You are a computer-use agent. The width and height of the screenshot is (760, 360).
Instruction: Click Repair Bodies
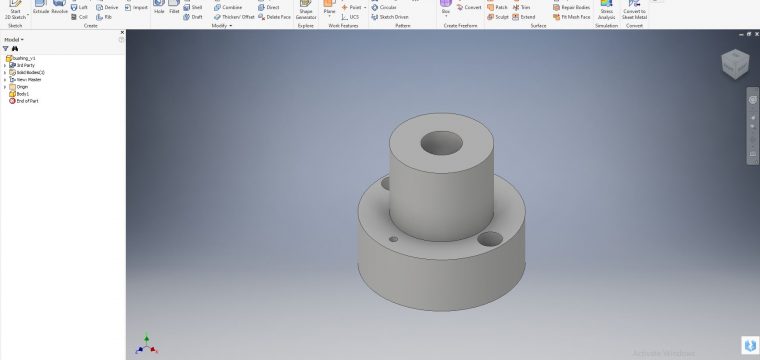[x=571, y=7]
